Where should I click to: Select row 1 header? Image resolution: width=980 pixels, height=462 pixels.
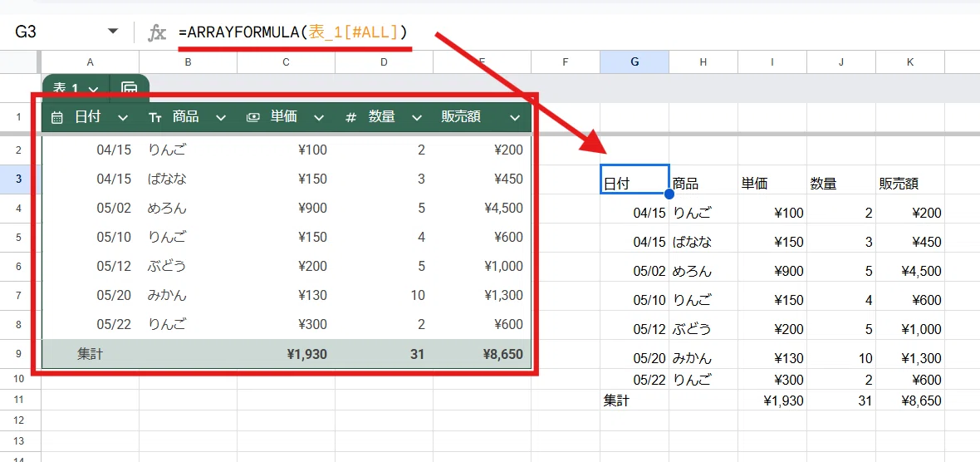[20, 117]
